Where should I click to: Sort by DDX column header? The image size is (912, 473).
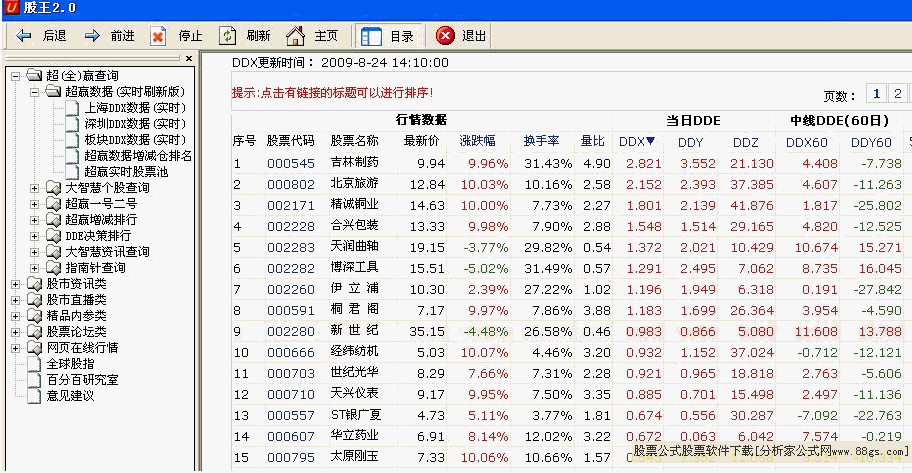[x=637, y=141]
